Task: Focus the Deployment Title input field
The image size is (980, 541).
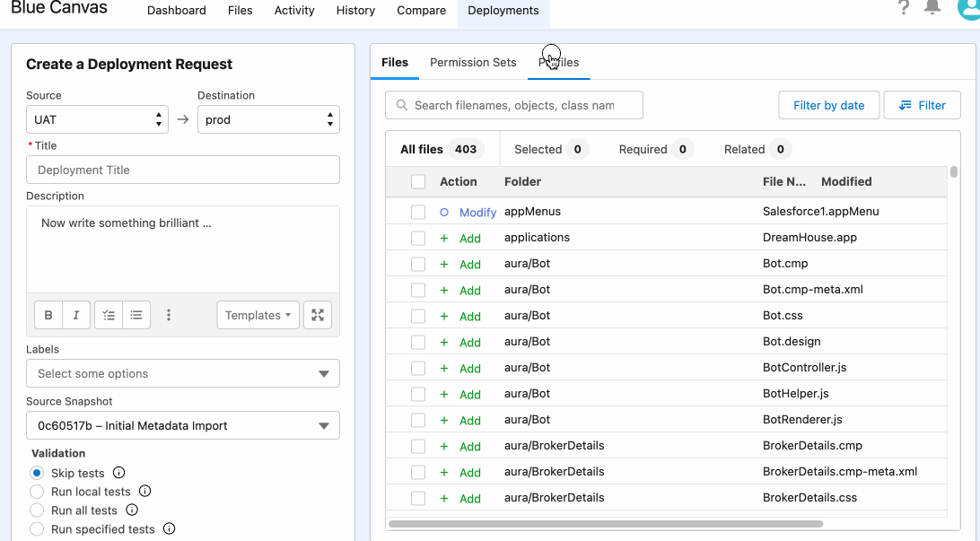Action: click(x=182, y=170)
